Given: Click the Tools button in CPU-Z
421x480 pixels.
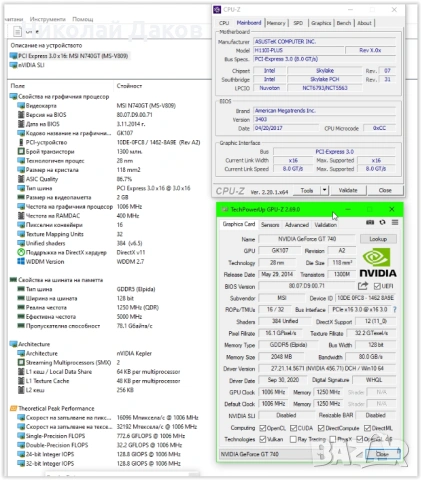Looking at the screenshot, I should pyautogui.click(x=307, y=190).
